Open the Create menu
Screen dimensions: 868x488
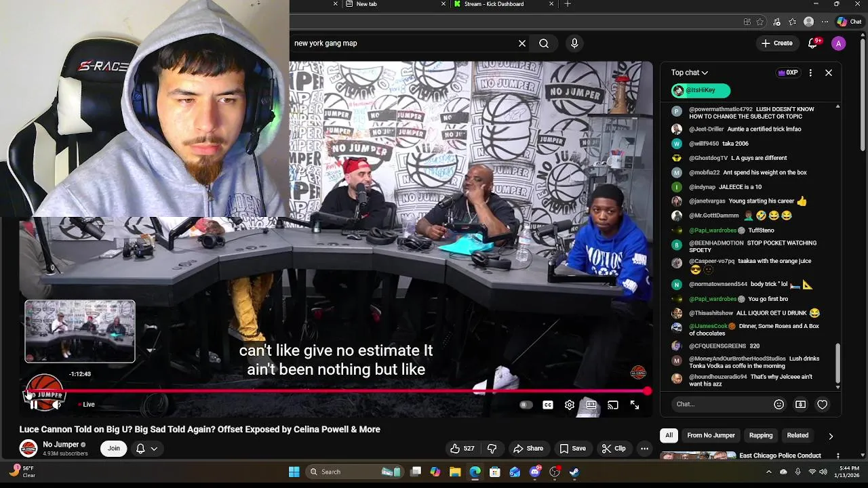[776, 43]
